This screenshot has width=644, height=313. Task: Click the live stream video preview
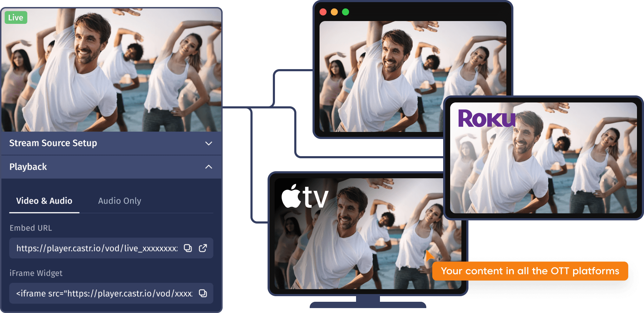[111, 70]
